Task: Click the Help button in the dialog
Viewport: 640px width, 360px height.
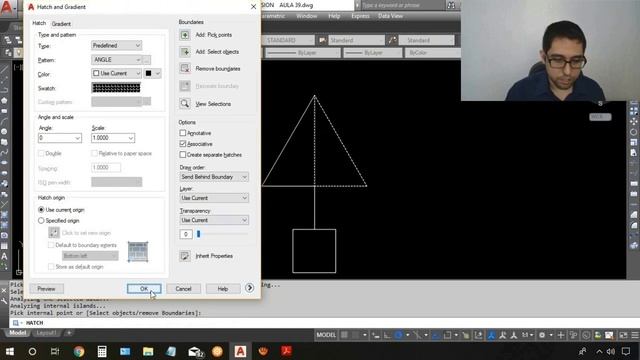Action: (x=222, y=289)
